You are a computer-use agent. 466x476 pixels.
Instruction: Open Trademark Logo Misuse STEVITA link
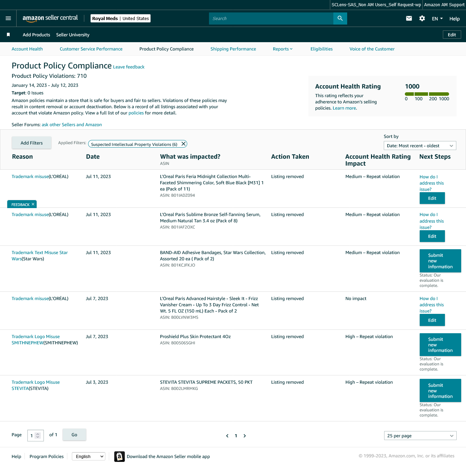(36, 385)
